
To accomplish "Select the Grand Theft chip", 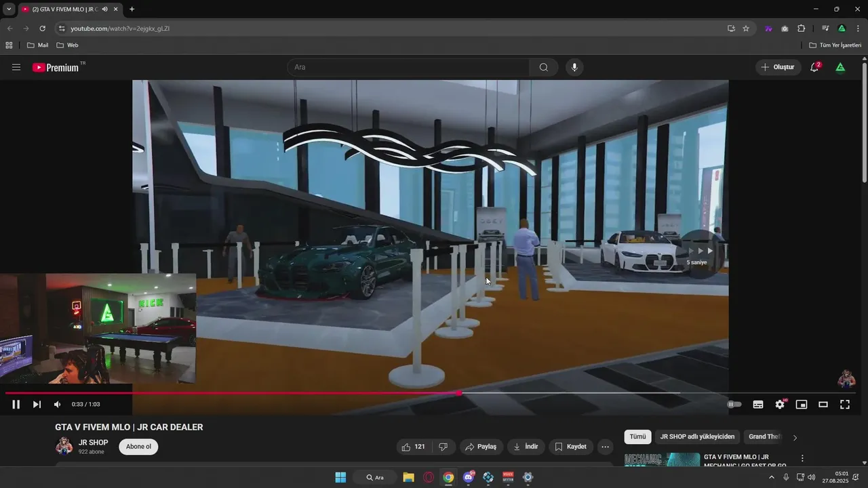I will (764, 437).
